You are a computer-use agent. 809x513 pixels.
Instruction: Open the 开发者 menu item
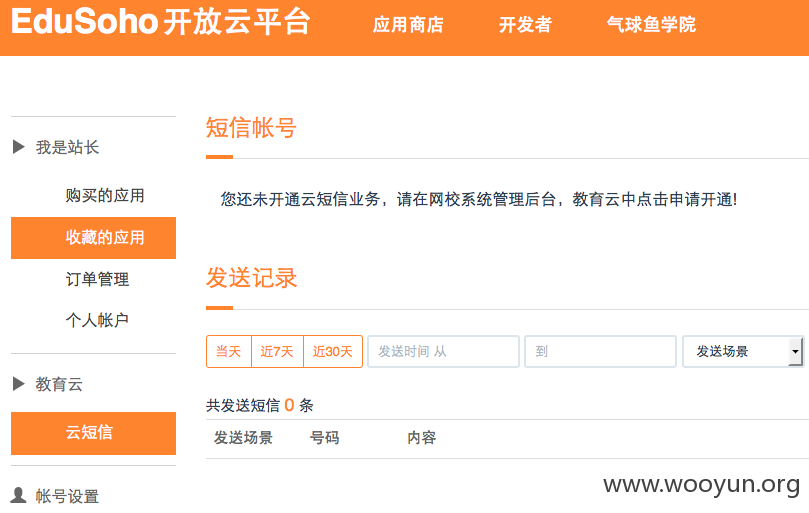point(525,25)
